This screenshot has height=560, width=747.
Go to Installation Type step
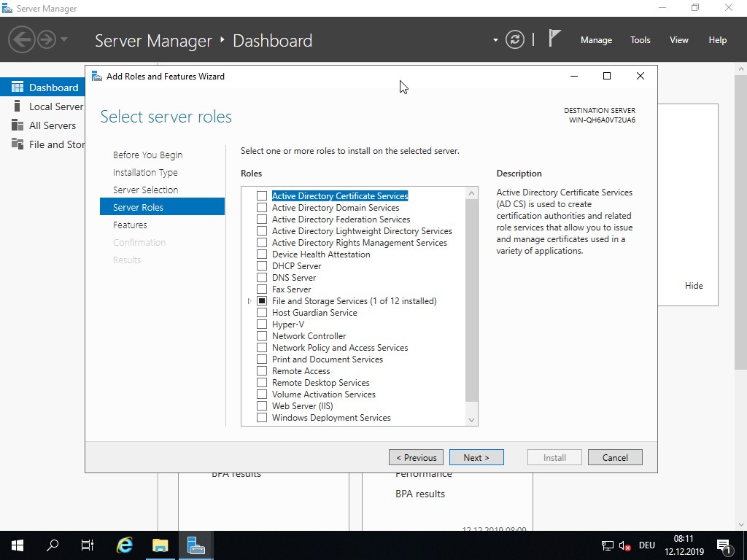coord(145,172)
